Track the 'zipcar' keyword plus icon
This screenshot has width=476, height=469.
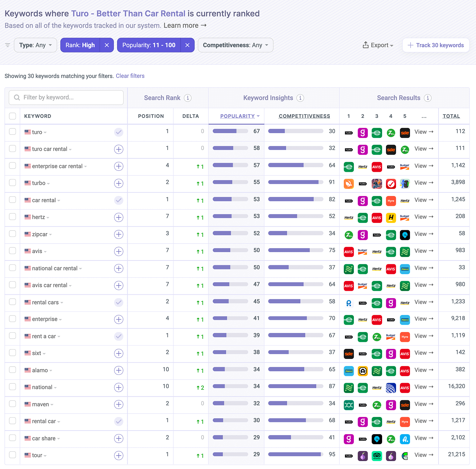[x=119, y=234]
